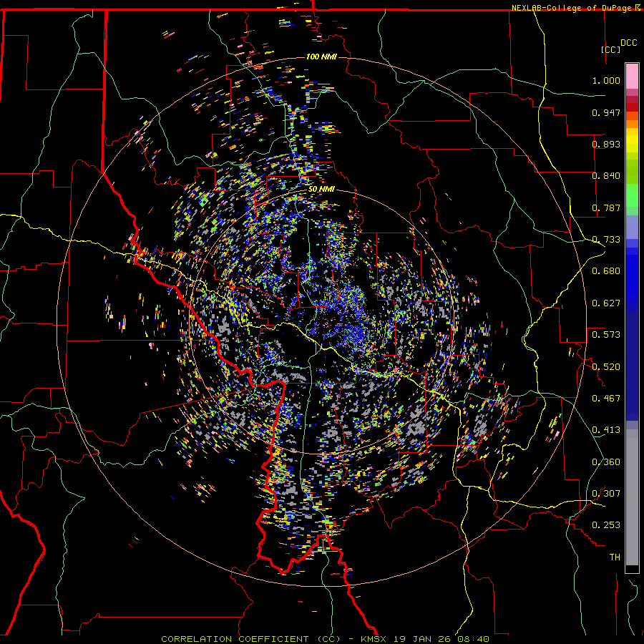Select the 0.840 legend value

606,176
